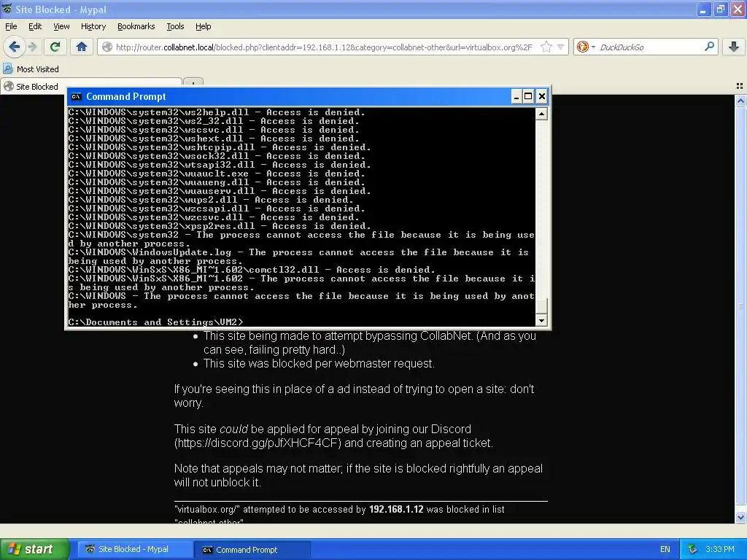
Task: Click Command Prompt scrollbar down arrow
Action: (x=541, y=321)
